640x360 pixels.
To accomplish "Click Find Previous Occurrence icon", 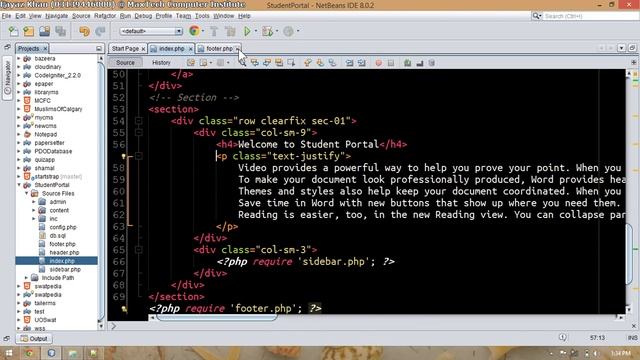I will (x=255, y=63).
